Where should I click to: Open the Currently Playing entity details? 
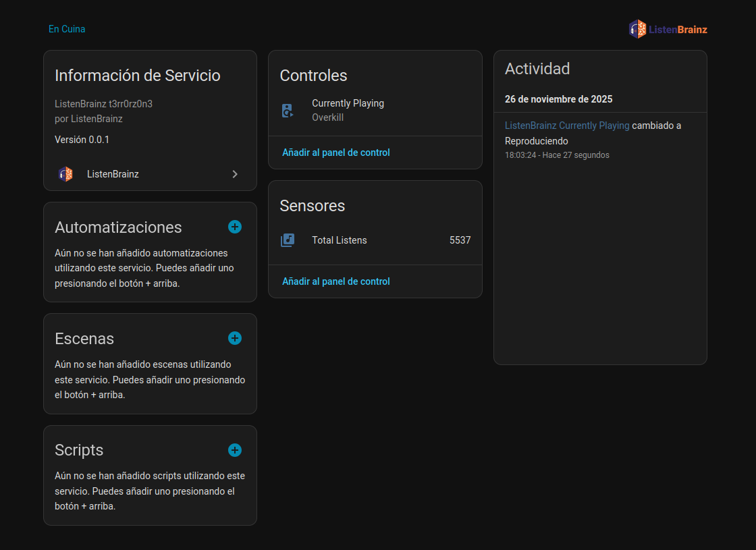point(348,103)
